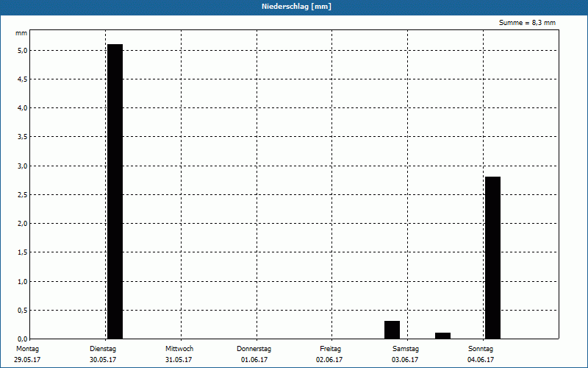Click the 3,5 y-axis value
This screenshot has height=368, width=588.
pyautogui.click(x=22, y=137)
